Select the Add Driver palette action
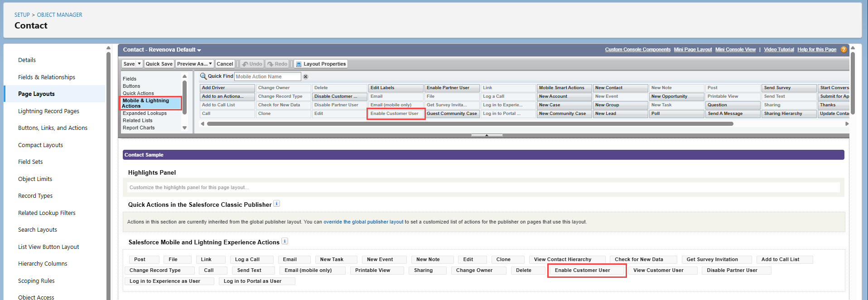The height and width of the screenshot is (300, 868). click(x=227, y=88)
